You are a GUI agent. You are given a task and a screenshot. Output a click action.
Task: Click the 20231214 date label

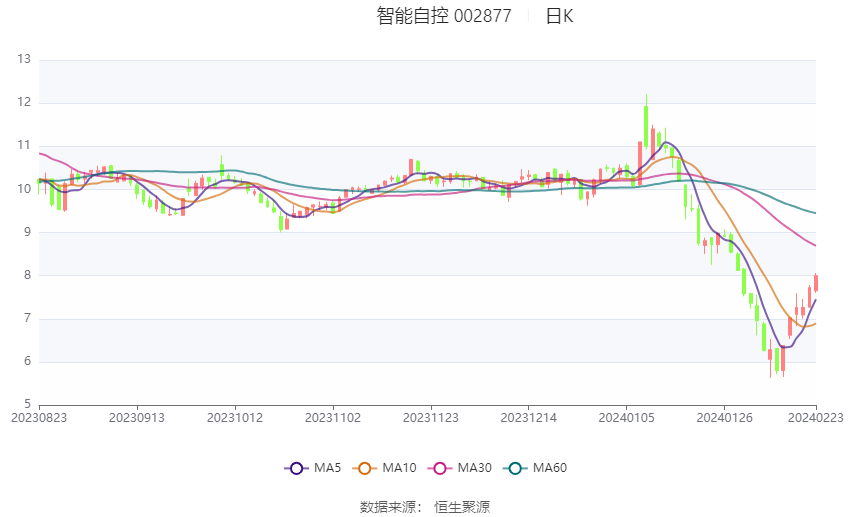[x=529, y=418]
